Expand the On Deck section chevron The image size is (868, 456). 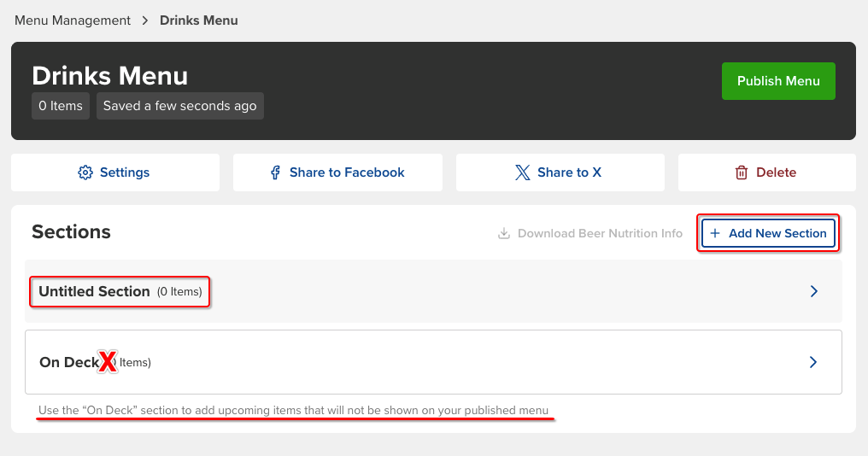(x=813, y=362)
